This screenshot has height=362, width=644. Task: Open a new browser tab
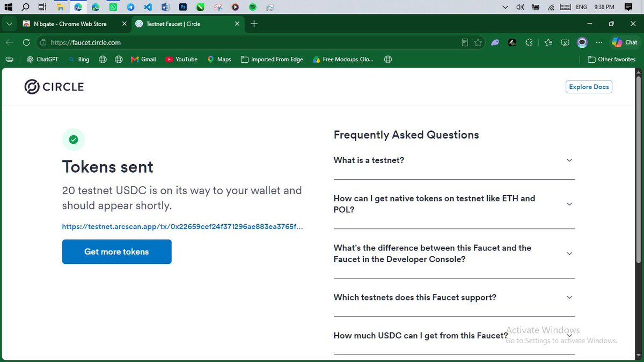(x=254, y=24)
